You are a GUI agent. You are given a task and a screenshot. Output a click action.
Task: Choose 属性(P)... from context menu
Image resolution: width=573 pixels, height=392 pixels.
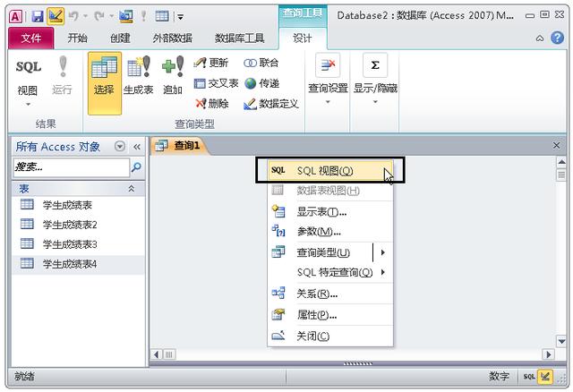click(x=330, y=314)
